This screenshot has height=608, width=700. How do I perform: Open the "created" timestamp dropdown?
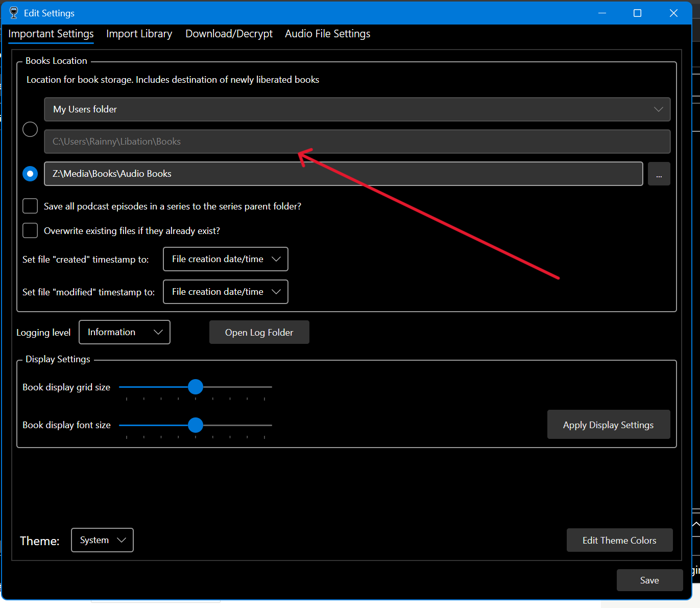(225, 259)
